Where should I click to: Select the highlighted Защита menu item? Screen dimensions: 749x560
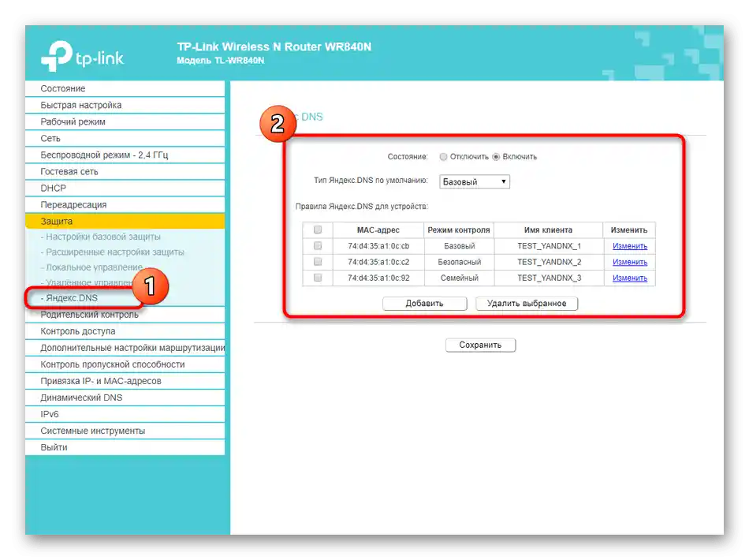click(x=125, y=221)
